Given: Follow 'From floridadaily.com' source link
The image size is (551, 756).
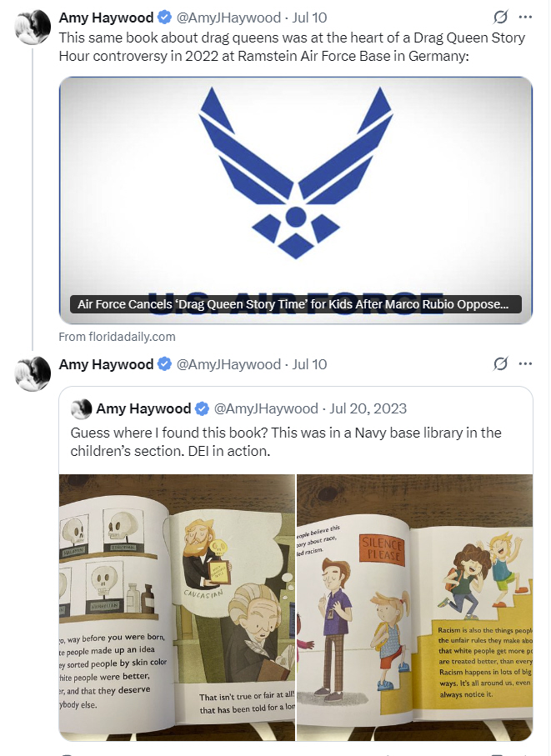Looking at the screenshot, I should click(x=118, y=337).
